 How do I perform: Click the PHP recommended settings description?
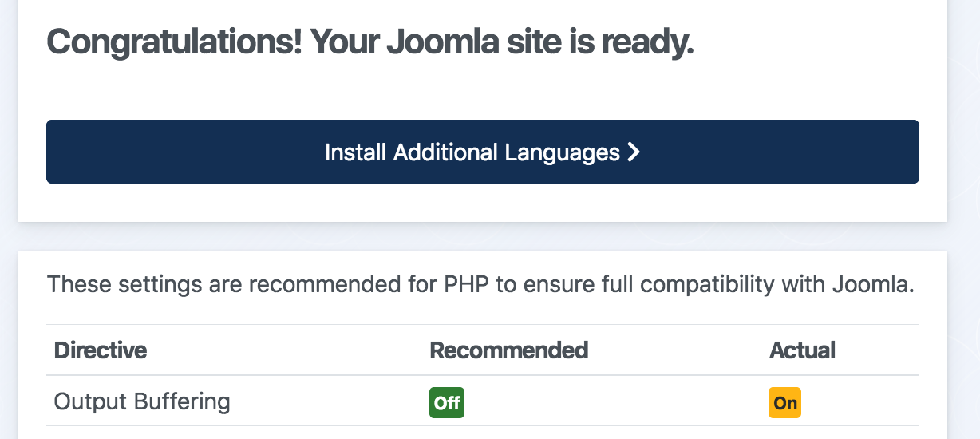(x=480, y=284)
